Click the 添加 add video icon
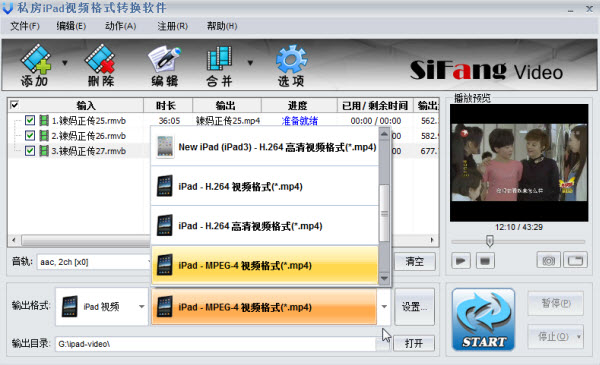This screenshot has height=365, width=600. pos(36,65)
